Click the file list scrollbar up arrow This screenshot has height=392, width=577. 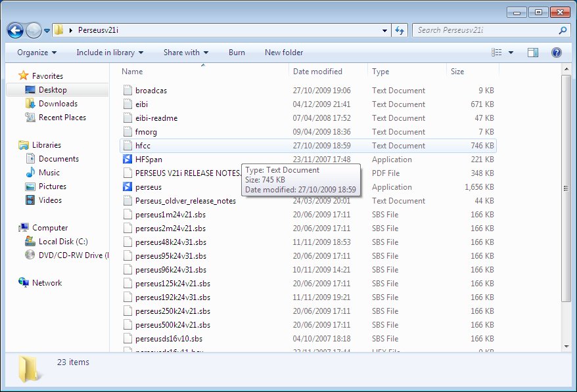coord(566,69)
